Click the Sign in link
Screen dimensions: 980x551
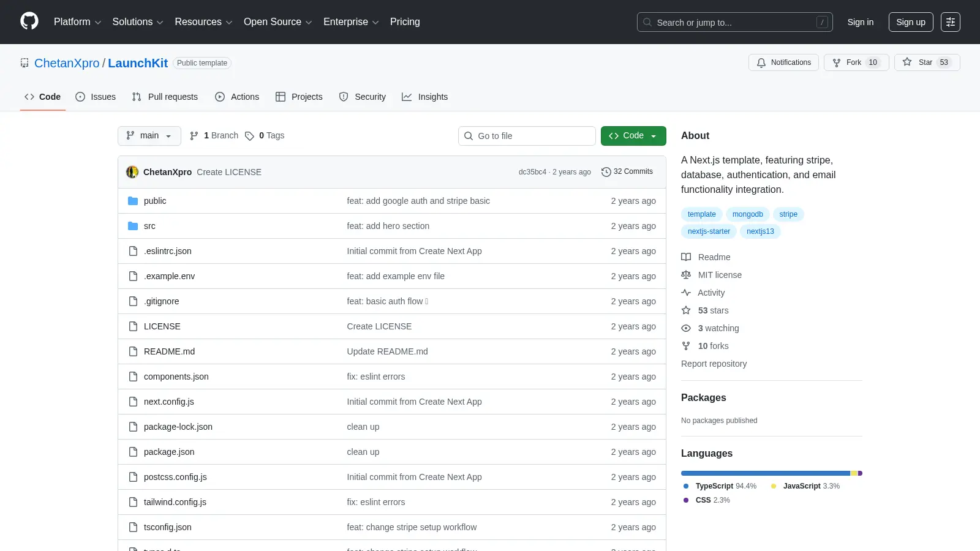(x=861, y=22)
